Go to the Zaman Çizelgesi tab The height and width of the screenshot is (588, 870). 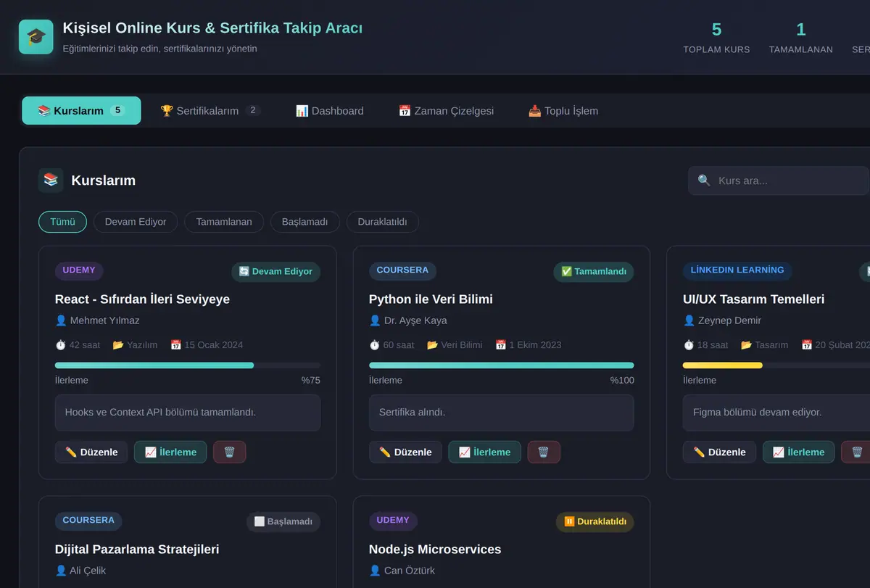(447, 111)
